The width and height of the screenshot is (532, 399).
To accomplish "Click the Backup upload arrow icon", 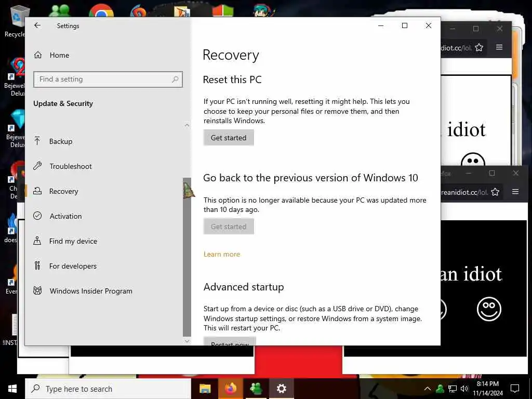I will click(37, 141).
